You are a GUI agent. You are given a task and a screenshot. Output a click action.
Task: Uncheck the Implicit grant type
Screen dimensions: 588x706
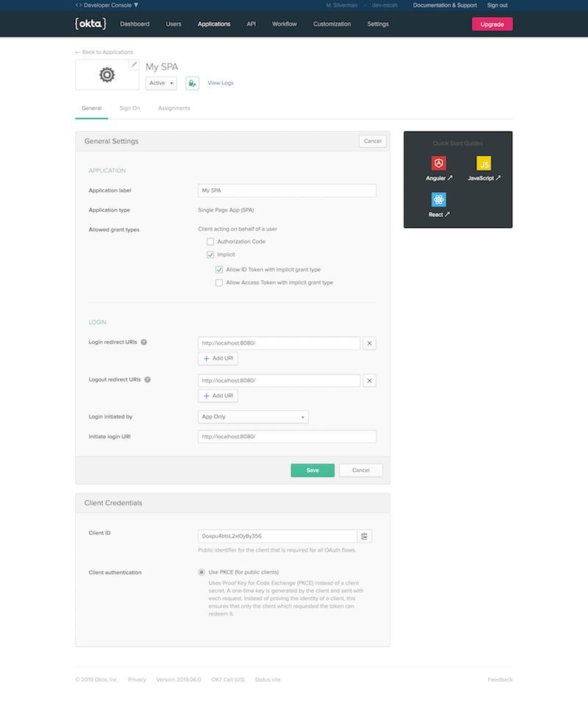[210, 254]
